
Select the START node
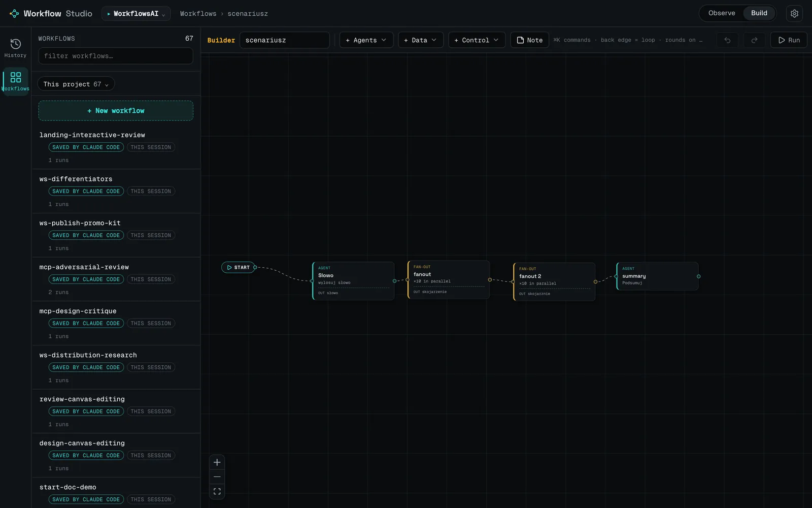coord(238,267)
